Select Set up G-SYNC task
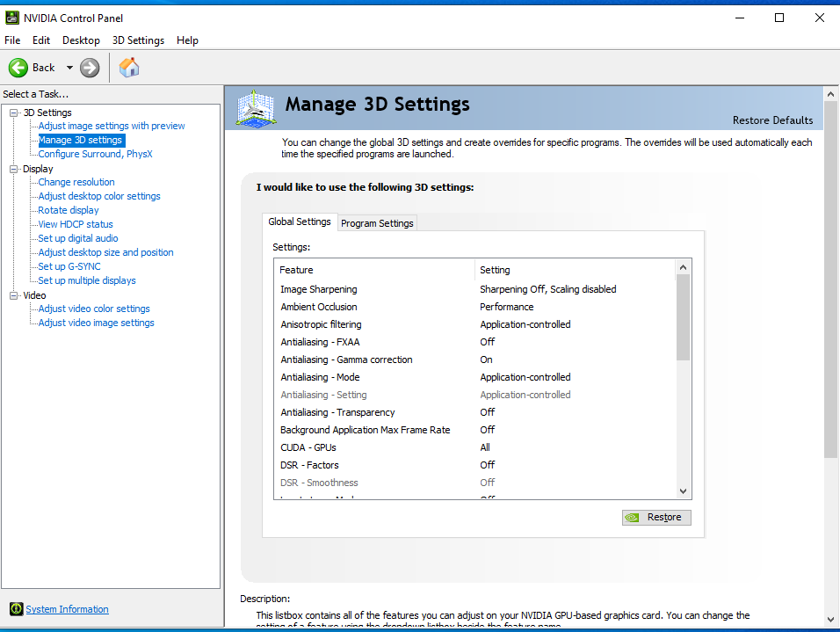840x632 pixels. (69, 266)
